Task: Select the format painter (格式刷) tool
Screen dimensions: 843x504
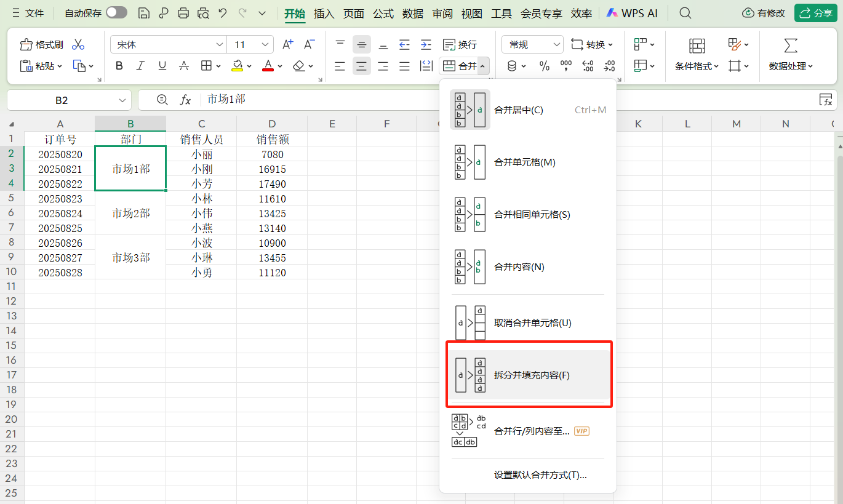Action: click(x=41, y=44)
